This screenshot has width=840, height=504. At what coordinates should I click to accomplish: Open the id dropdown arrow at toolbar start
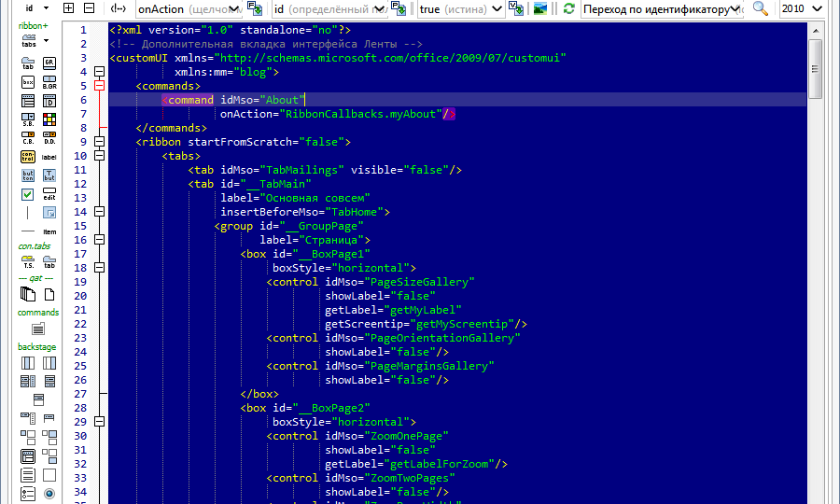click(46, 8)
